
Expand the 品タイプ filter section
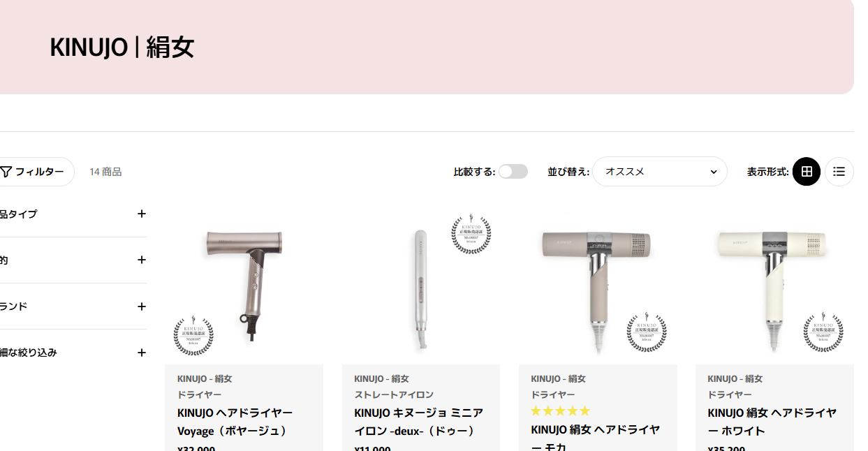click(73, 214)
